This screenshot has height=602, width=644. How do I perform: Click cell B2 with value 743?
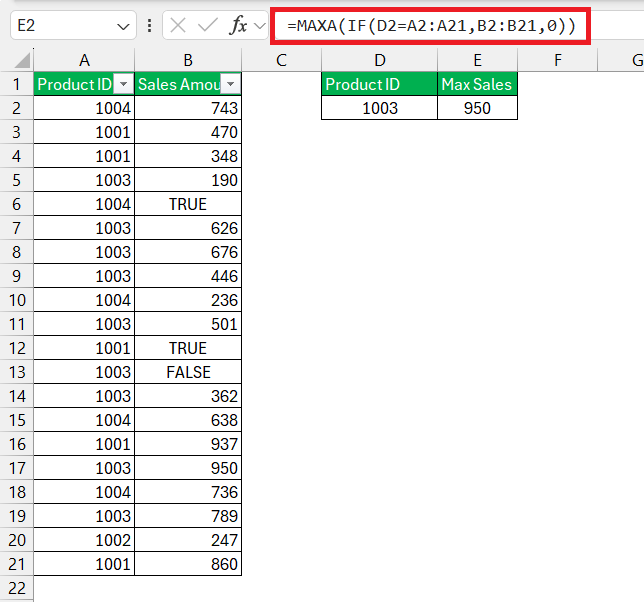pos(188,108)
